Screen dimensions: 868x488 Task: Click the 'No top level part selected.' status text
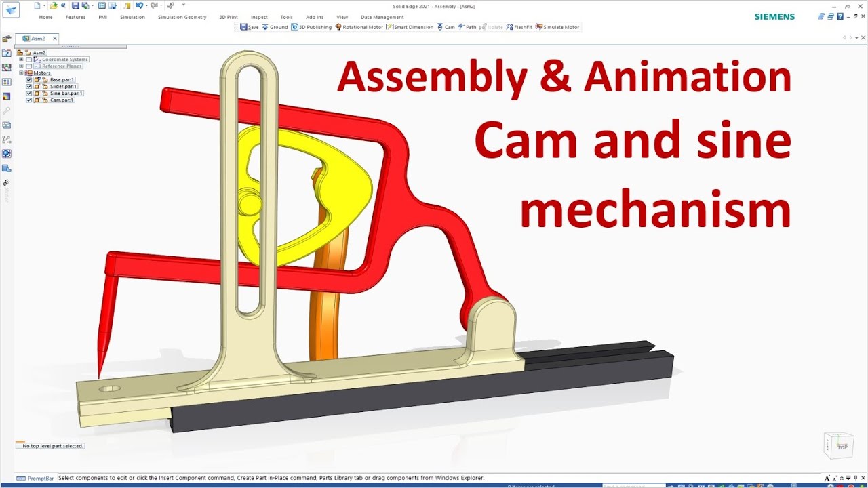coord(53,446)
